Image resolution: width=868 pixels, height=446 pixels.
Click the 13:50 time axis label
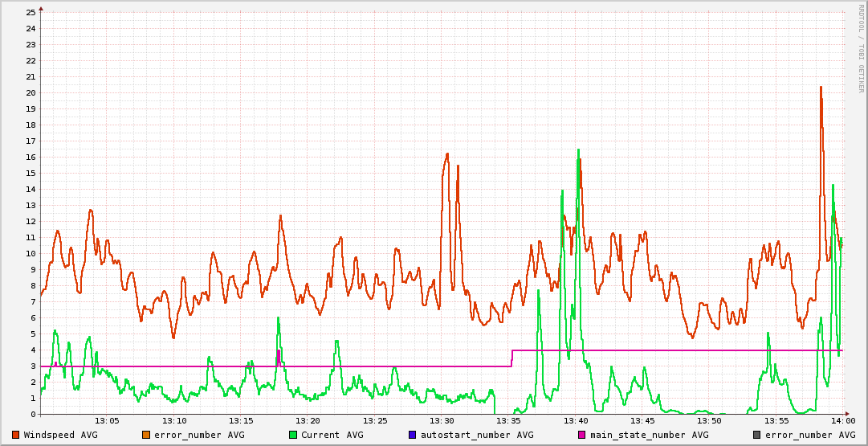click(709, 421)
